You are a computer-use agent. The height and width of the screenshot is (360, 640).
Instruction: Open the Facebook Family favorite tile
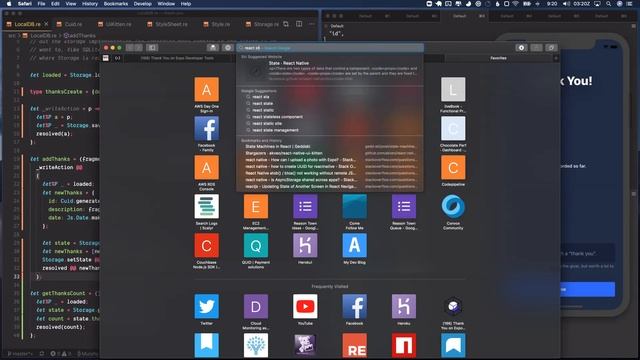(x=207, y=128)
